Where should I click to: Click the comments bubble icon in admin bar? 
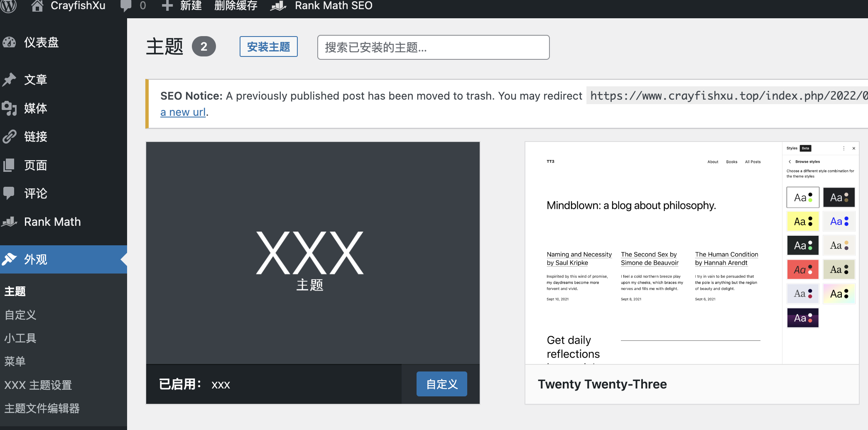click(125, 6)
